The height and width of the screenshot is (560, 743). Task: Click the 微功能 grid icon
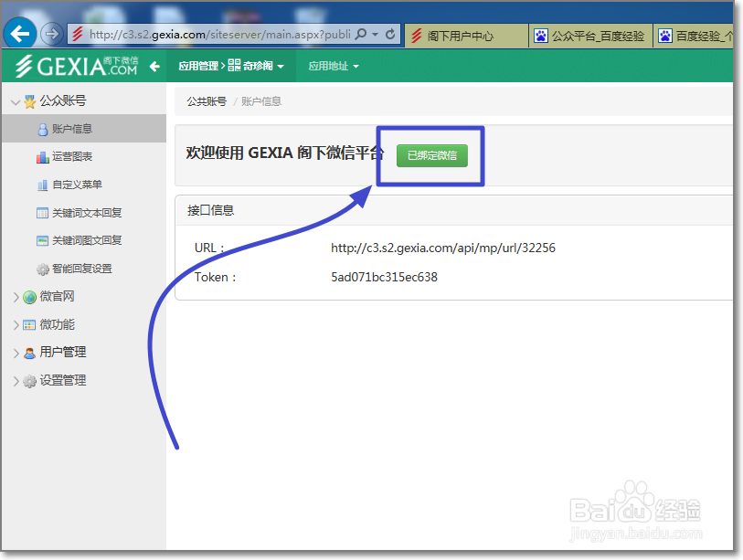coord(29,325)
